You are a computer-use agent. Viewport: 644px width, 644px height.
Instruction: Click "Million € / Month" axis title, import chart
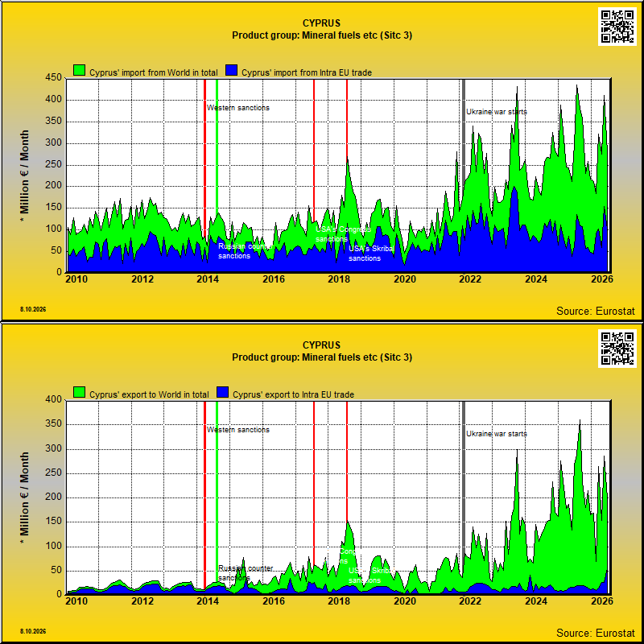click(25, 175)
